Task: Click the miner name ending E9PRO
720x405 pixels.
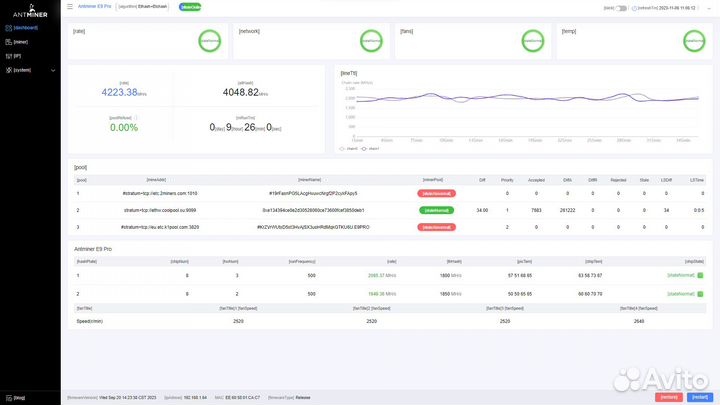Action: [313, 227]
